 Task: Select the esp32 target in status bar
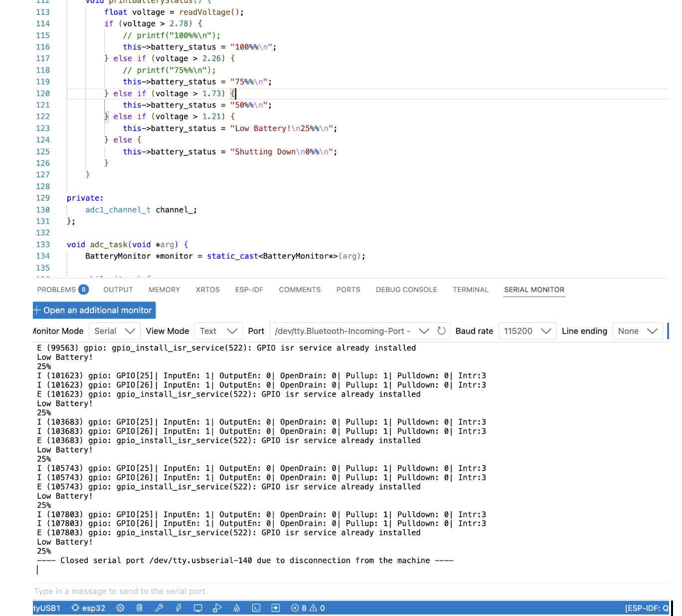[88, 608]
